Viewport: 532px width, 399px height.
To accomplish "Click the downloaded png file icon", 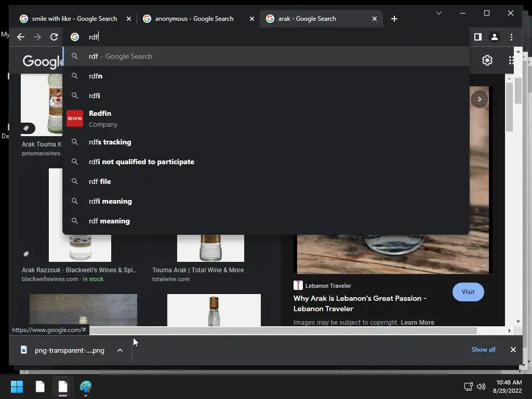I will coord(24,350).
